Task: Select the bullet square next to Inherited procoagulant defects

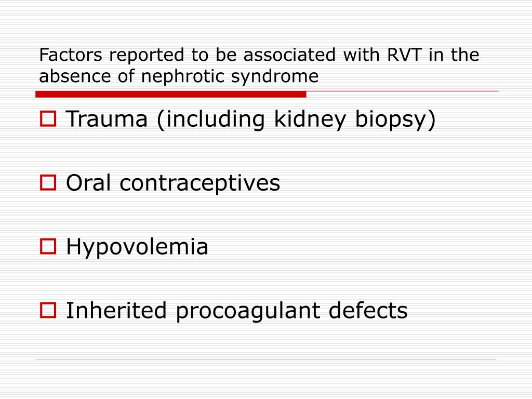Action: 48,310
